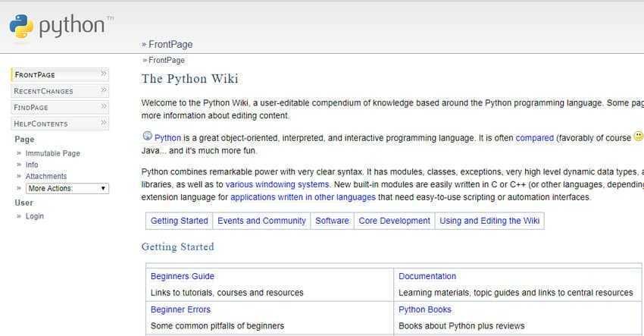644x336 pixels.
Task: Jump to Getting Started section tab
Action: pos(179,221)
